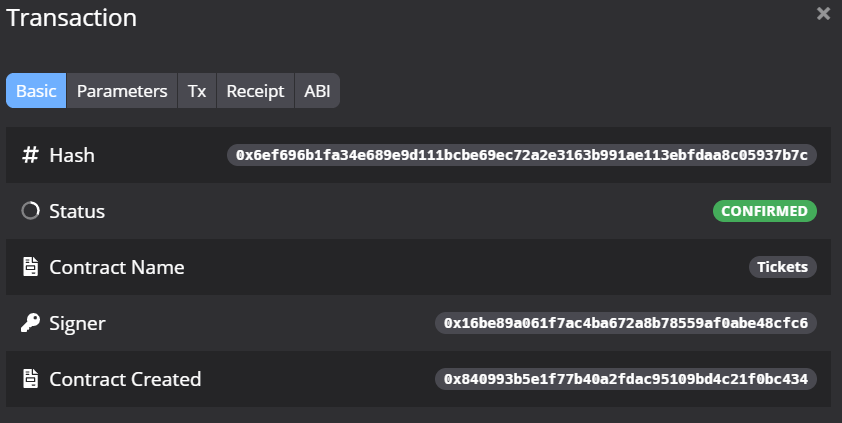The height and width of the screenshot is (423, 842).
Task: Click the Hash row label
Action: pos(72,155)
